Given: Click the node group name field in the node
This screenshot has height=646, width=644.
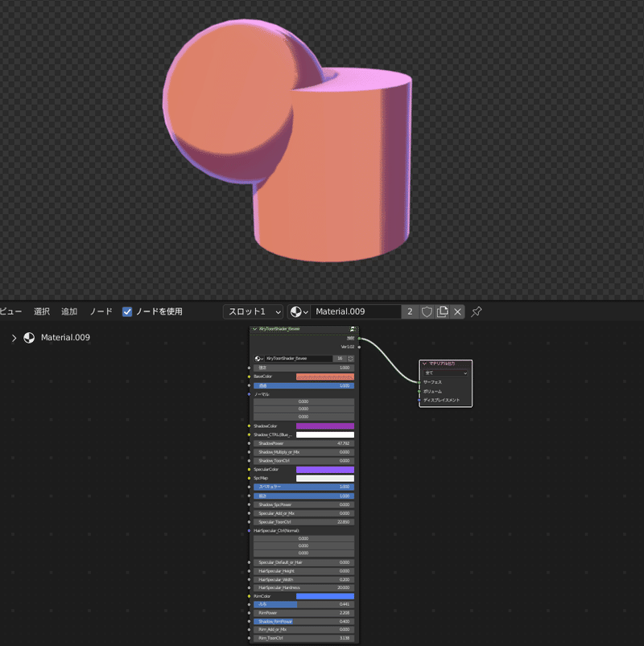Looking at the screenshot, I should tap(299, 359).
